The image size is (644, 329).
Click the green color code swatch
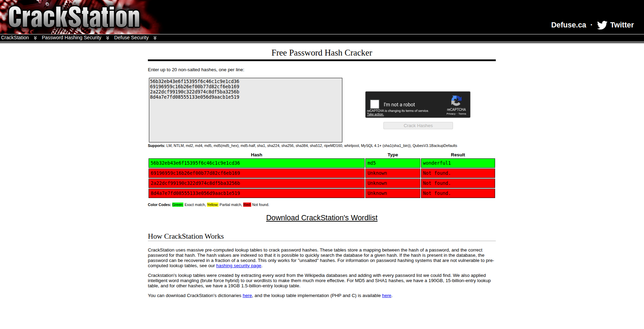(177, 205)
